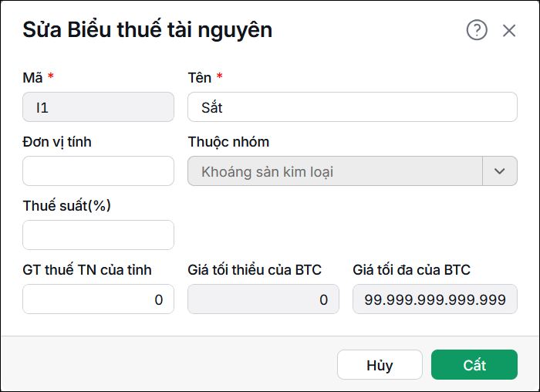Click the GT thuế TN của tỉnh field
This screenshot has width=540, height=392.
(x=98, y=299)
